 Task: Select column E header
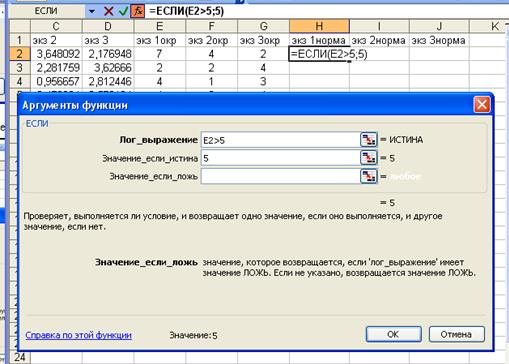160,26
